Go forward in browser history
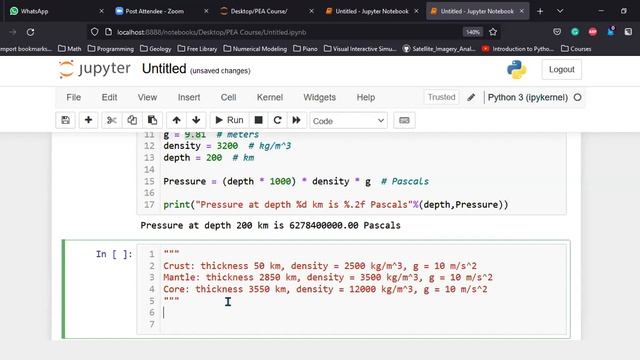 (x=12, y=32)
